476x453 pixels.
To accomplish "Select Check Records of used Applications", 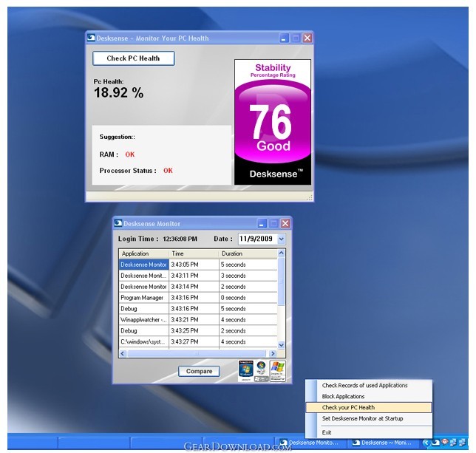I will (x=364, y=385).
